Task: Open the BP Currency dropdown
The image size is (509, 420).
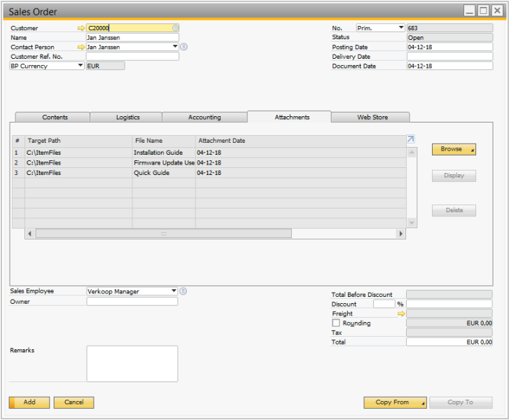Action: (81, 66)
